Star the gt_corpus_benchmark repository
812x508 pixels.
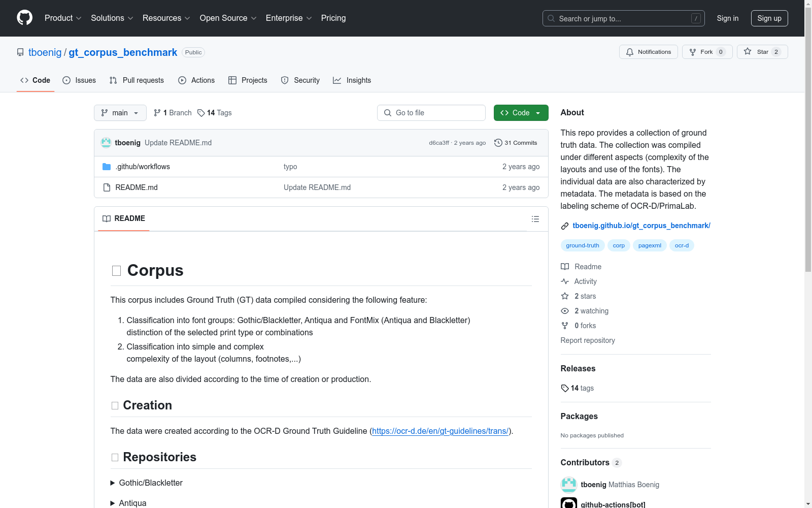[x=762, y=52]
